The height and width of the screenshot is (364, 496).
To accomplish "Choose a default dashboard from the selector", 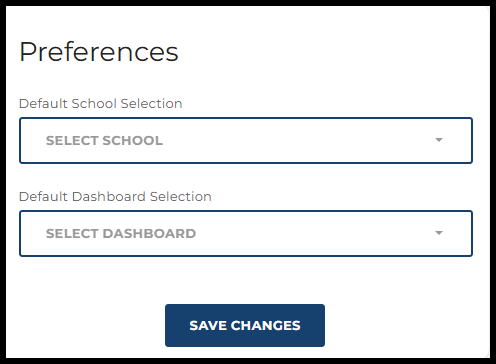I will click(x=246, y=233).
